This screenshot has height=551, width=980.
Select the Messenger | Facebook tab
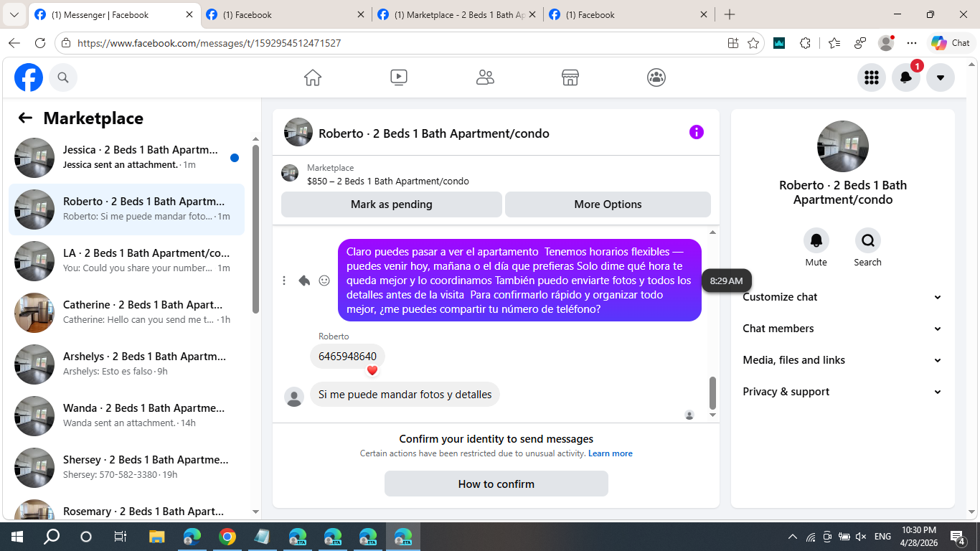pyautogui.click(x=113, y=14)
